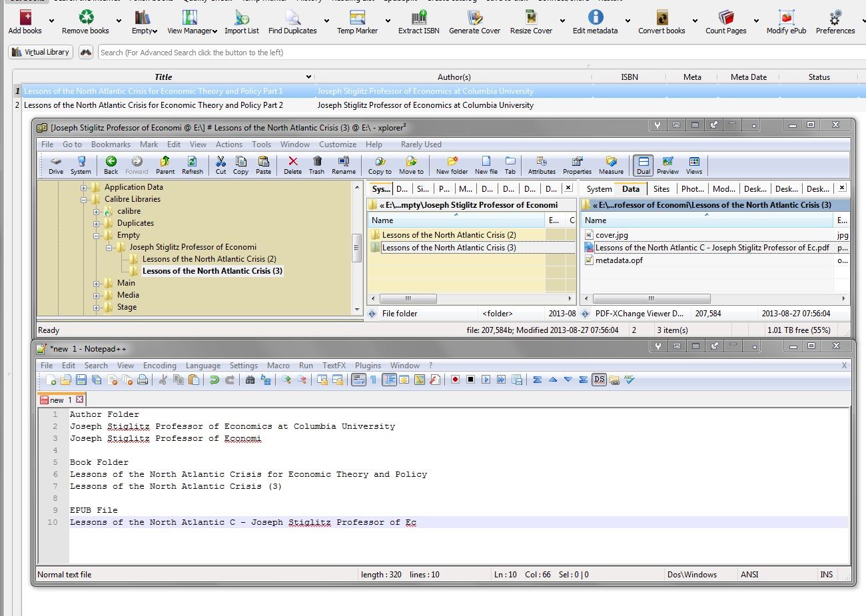Open the Title column dropdown arrow
Viewport: 866px width, 616px height.
(308, 77)
